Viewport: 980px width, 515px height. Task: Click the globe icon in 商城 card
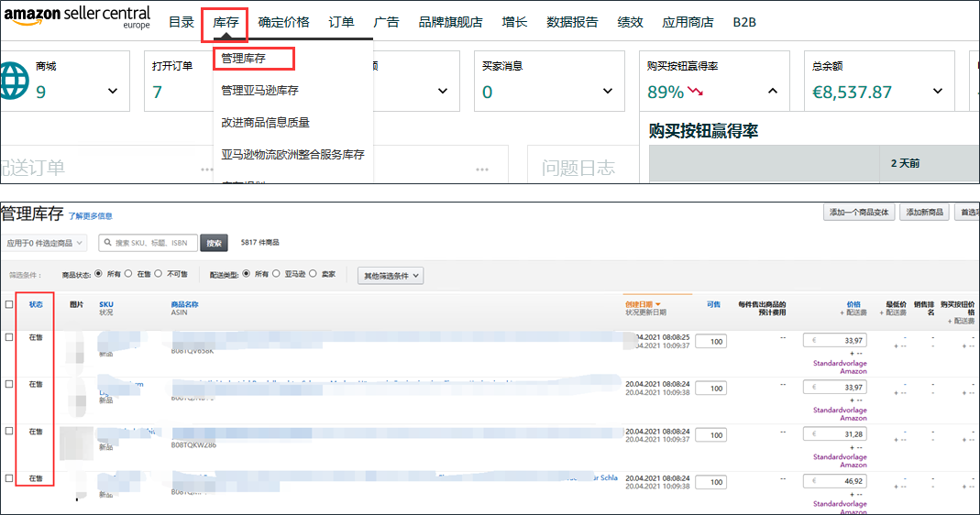[14, 81]
